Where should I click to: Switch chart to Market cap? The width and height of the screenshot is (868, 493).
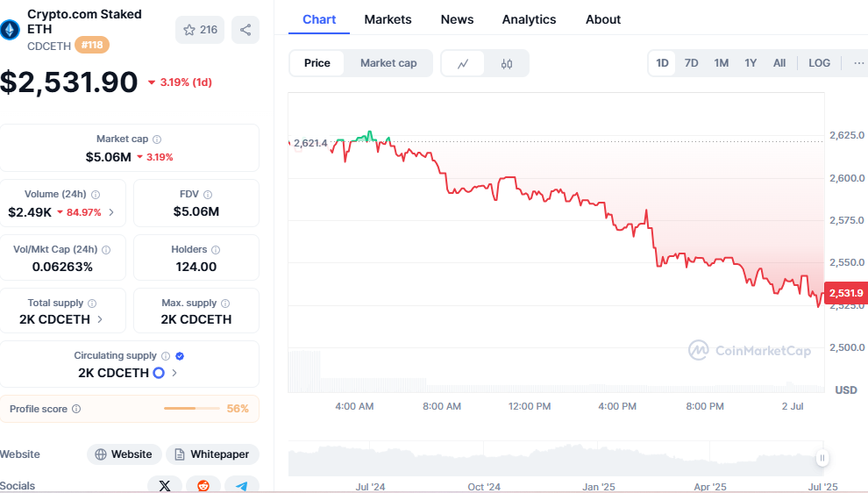(x=388, y=63)
